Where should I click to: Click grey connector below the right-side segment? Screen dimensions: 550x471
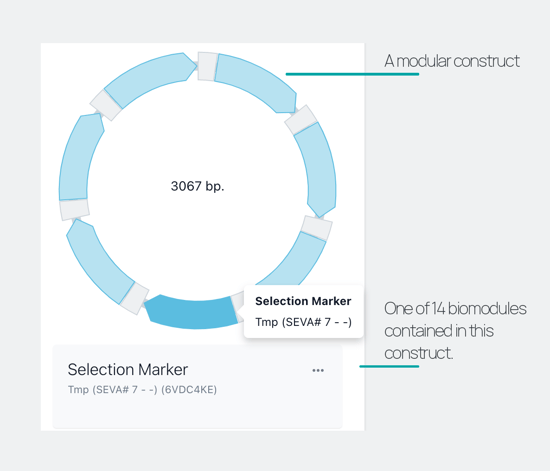[317, 228]
